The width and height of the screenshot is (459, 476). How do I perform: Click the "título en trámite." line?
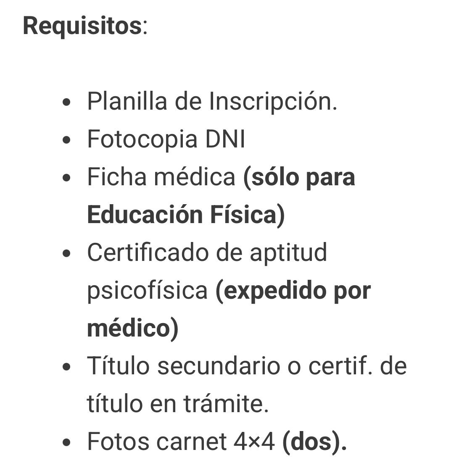177,404
